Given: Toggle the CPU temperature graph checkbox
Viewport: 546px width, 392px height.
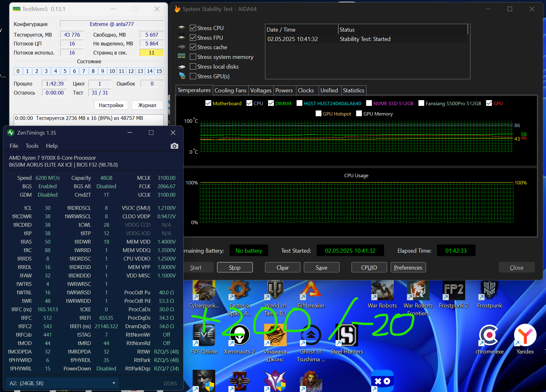Looking at the screenshot, I should coord(249,103).
